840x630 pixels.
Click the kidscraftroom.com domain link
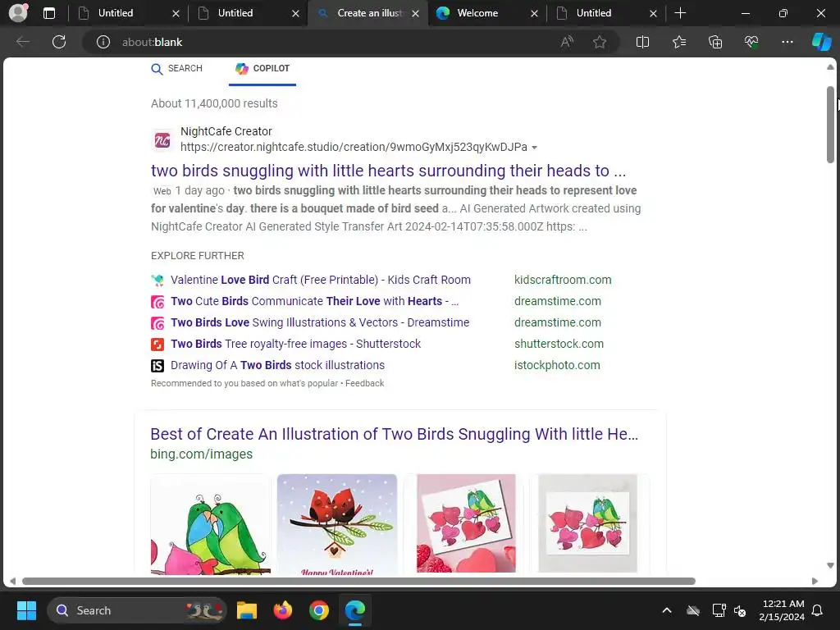click(x=563, y=280)
